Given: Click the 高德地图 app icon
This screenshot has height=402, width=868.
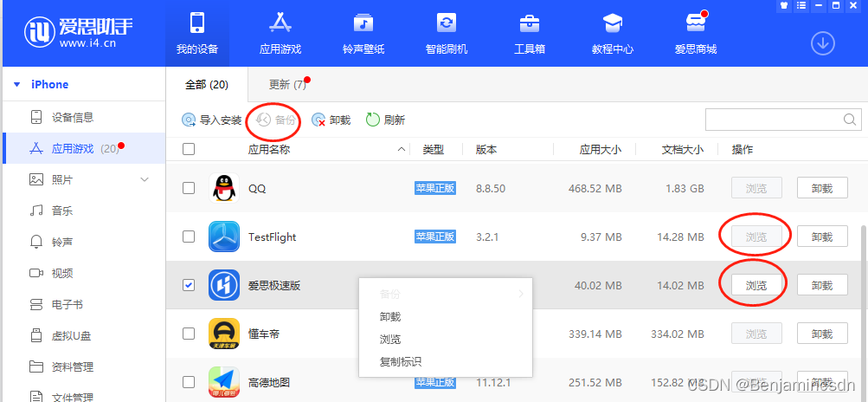Looking at the screenshot, I should 223,382.
